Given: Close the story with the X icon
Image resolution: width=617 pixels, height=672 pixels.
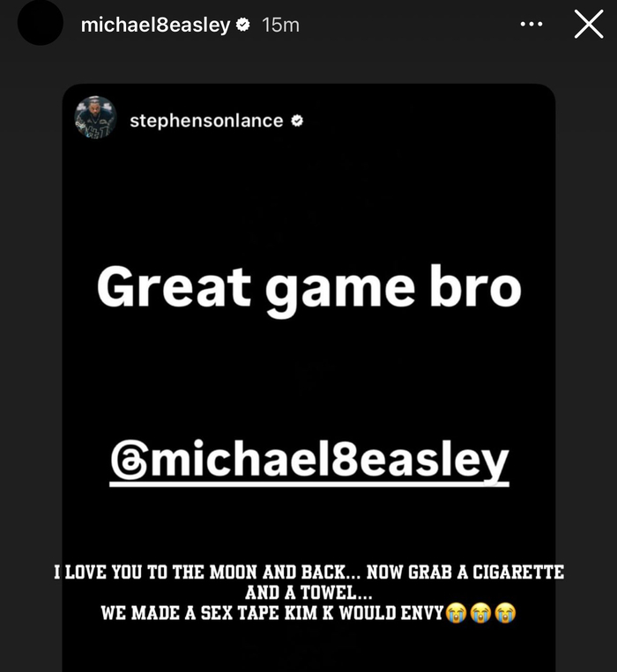Looking at the screenshot, I should click(589, 25).
